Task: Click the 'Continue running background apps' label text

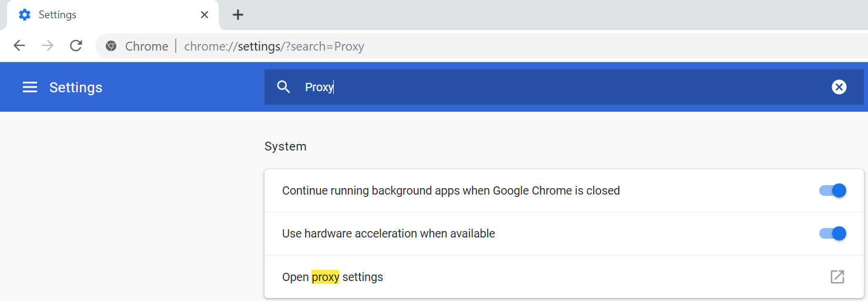Action: point(451,190)
